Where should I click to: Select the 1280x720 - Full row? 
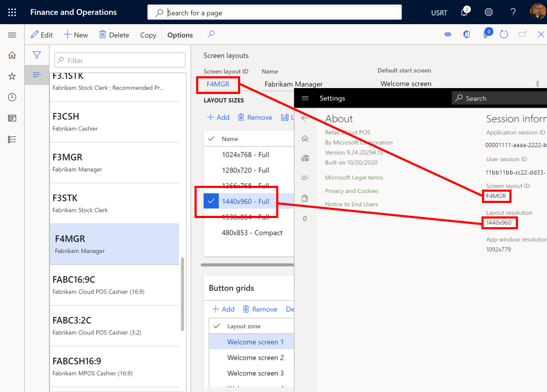pyautogui.click(x=249, y=170)
